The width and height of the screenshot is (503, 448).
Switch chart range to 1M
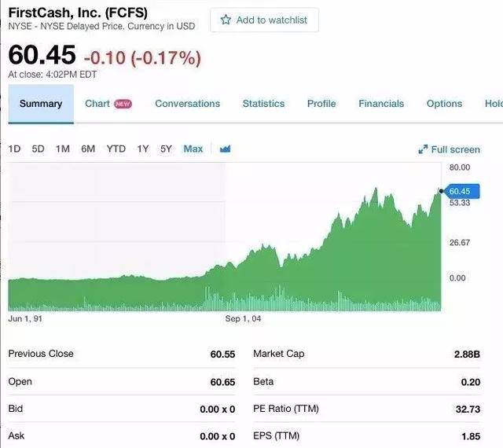(63, 149)
